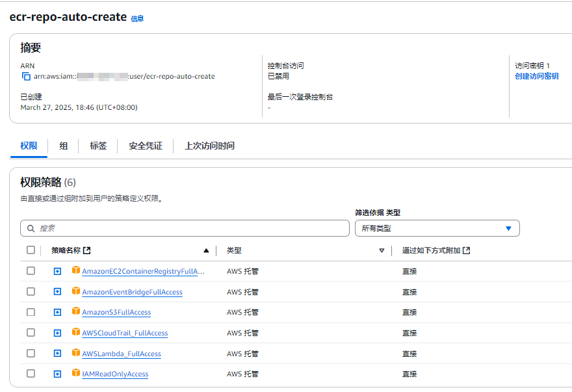Image resolution: width=572 pixels, height=392 pixels.
Task: Open external link icon beside 通过如下方式附加
Action: (466, 250)
